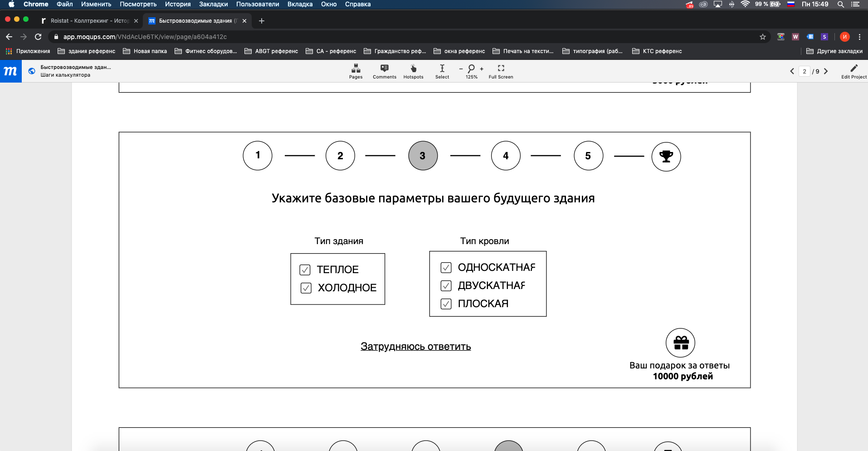Open окна референс bookmark folder
Viewport: 868px width, 451px height.
click(x=459, y=51)
